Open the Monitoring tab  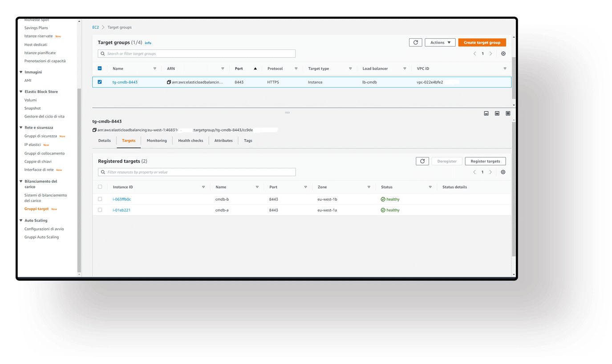click(x=157, y=141)
